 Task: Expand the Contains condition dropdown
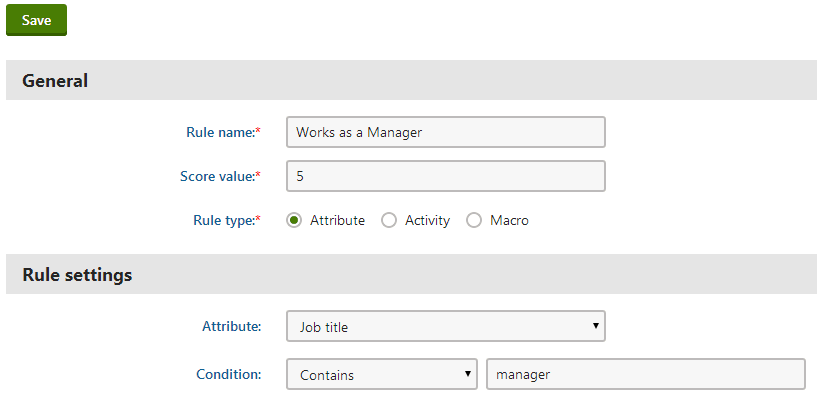coord(381,374)
